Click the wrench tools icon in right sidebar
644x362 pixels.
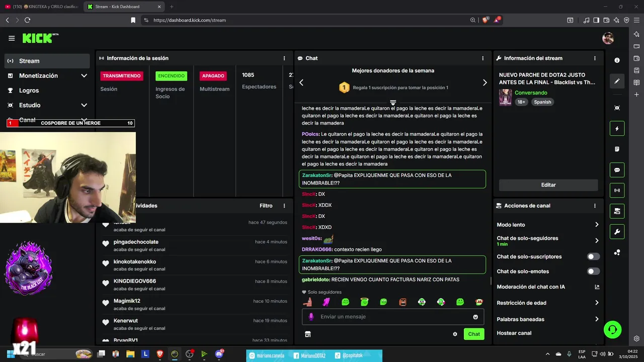(617, 232)
